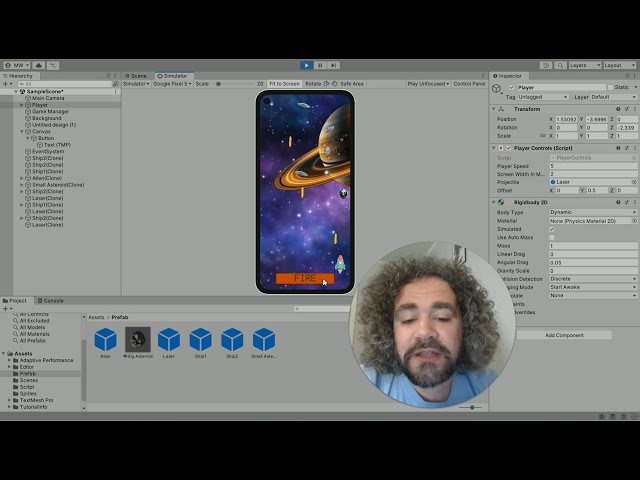
Task: Open the Tag Untagged dropdown
Action: (x=543, y=97)
